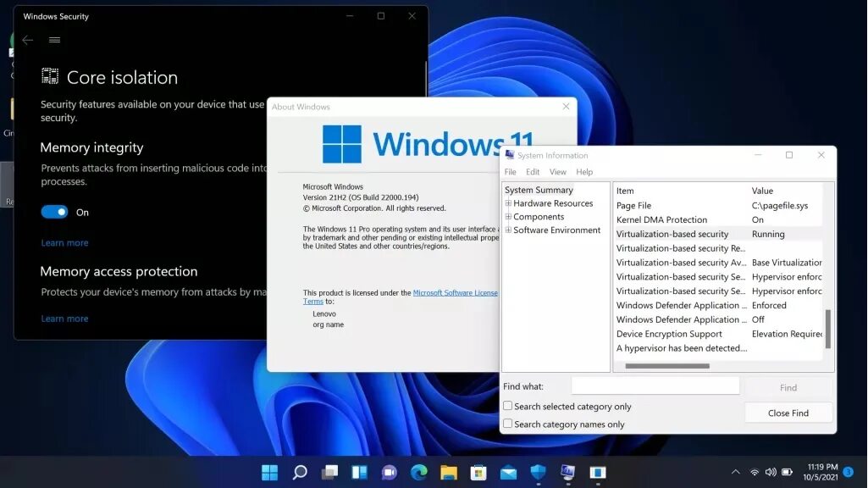Click the Windows 11 logo
868x488 pixels.
pyautogui.click(x=342, y=144)
